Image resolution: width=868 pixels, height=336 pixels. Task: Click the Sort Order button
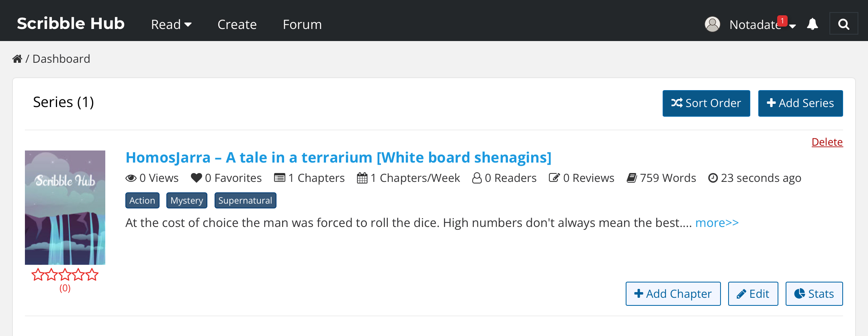pyautogui.click(x=706, y=103)
